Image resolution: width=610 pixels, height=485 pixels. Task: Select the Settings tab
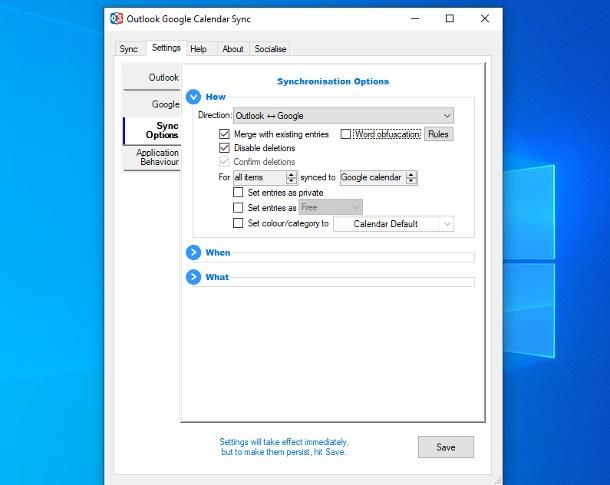166,47
